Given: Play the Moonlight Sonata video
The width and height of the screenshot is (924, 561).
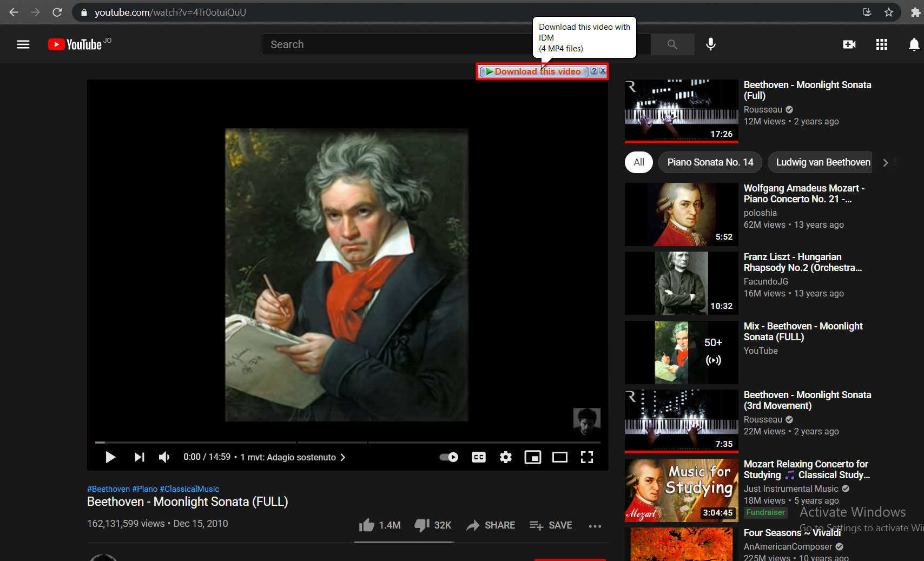Looking at the screenshot, I should point(110,457).
